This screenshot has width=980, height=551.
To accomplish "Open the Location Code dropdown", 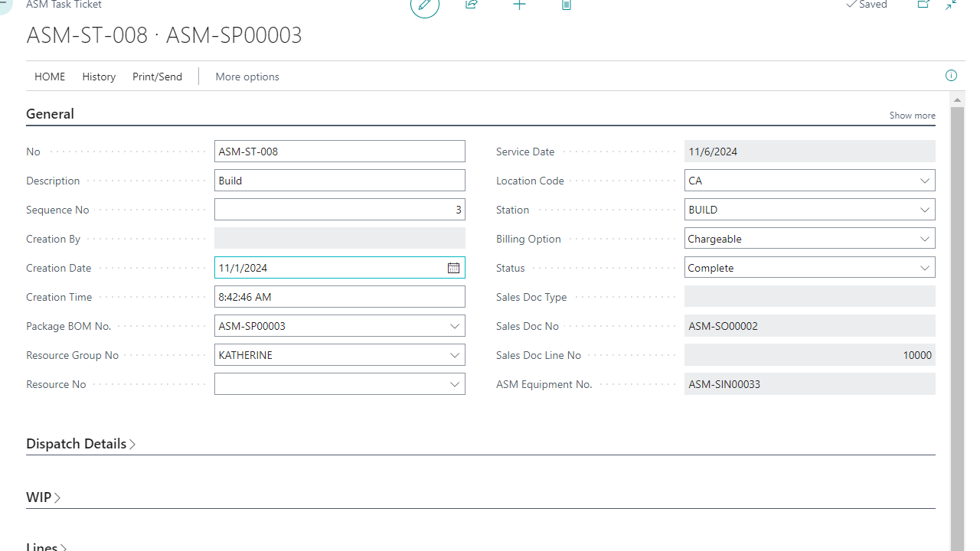I will (x=924, y=181).
